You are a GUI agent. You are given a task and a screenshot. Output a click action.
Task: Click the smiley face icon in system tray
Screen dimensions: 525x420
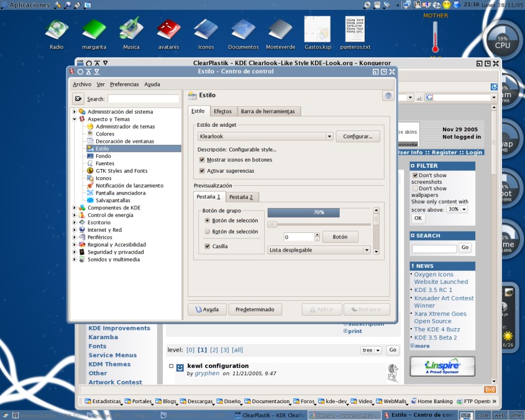tap(447, 5)
